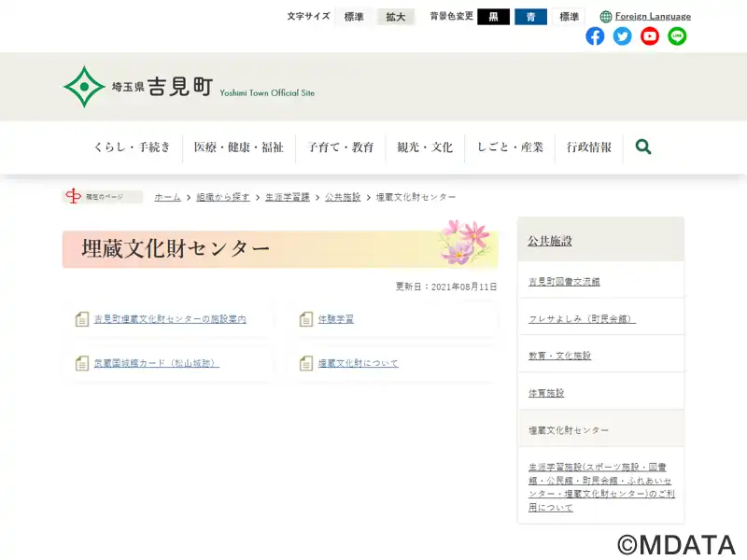Open the YouTube icon link
The height and width of the screenshot is (560, 747).
coord(650,36)
